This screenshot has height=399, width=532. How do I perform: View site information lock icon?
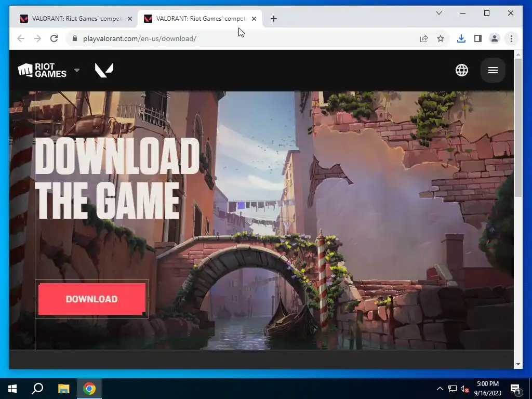coord(75,38)
